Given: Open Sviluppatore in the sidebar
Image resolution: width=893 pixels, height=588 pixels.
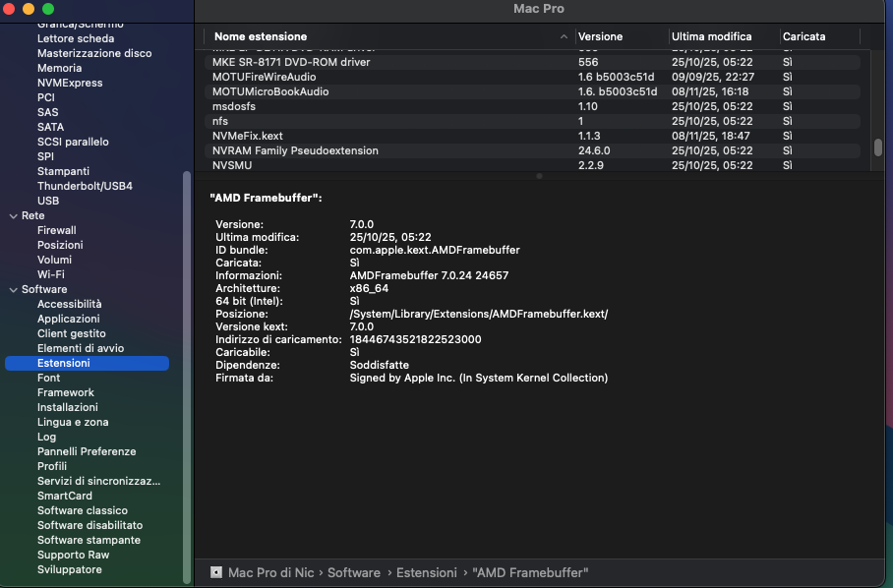Looking at the screenshot, I should pyautogui.click(x=70, y=569).
